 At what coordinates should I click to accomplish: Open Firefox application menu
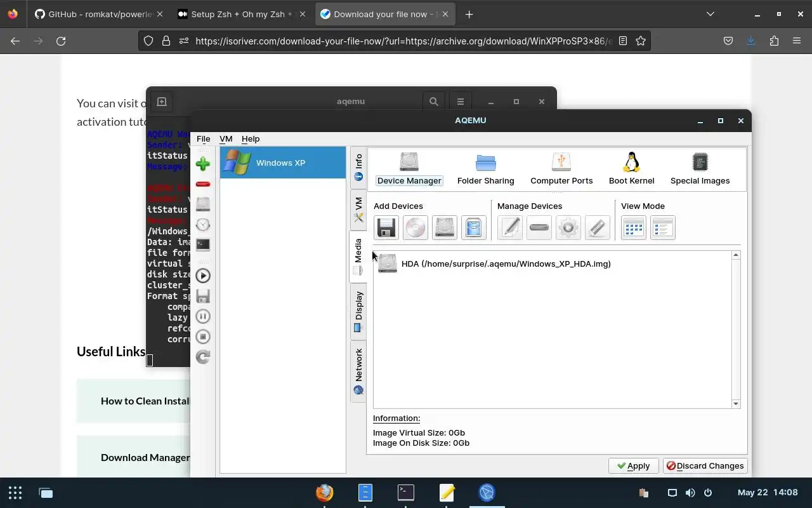(797, 41)
